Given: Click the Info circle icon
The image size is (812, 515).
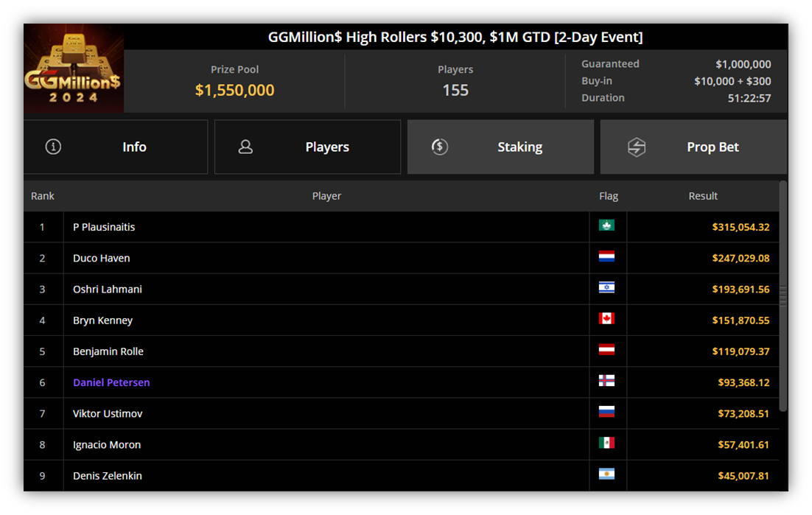Looking at the screenshot, I should pos(53,147).
